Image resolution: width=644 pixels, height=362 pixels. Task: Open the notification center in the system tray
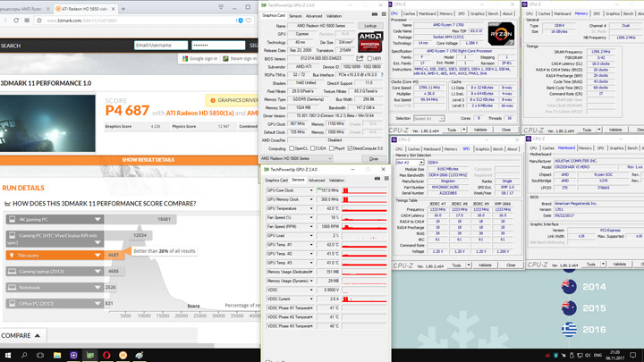[633, 355]
